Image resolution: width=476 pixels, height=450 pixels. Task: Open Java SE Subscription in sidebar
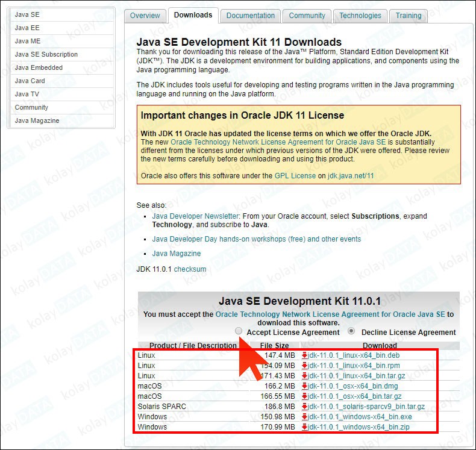[46, 54]
